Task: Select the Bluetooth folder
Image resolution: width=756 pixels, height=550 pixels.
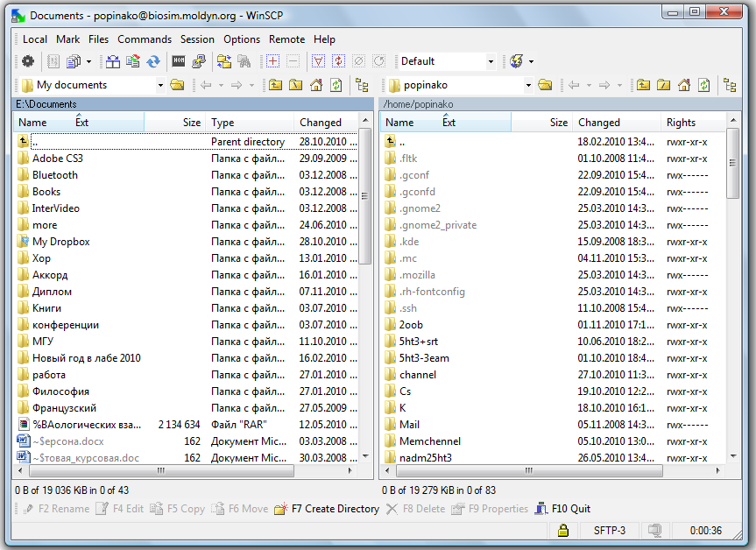Action: click(x=47, y=175)
